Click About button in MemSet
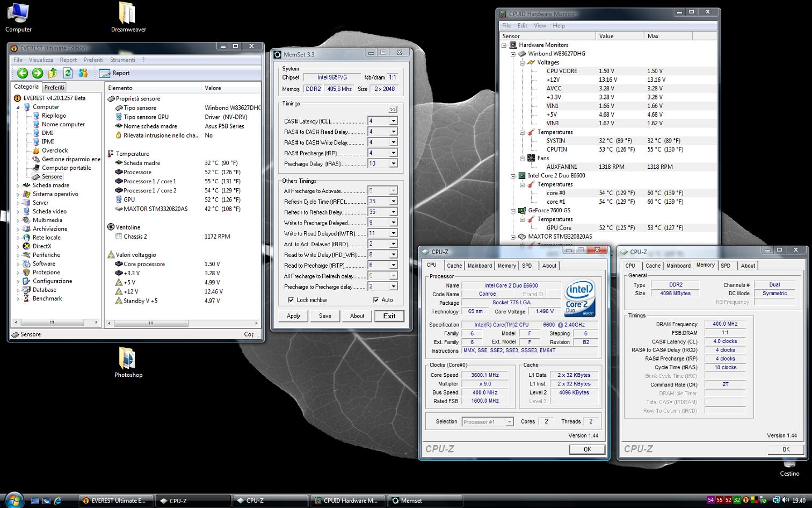Viewport: 812px width, 508px height. (357, 316)
